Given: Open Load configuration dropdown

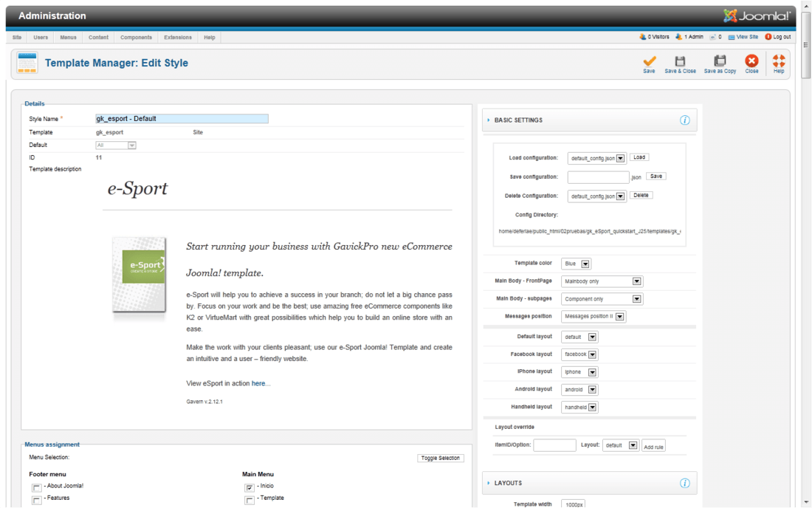Looking at the screenshot, I should (596, 159).
